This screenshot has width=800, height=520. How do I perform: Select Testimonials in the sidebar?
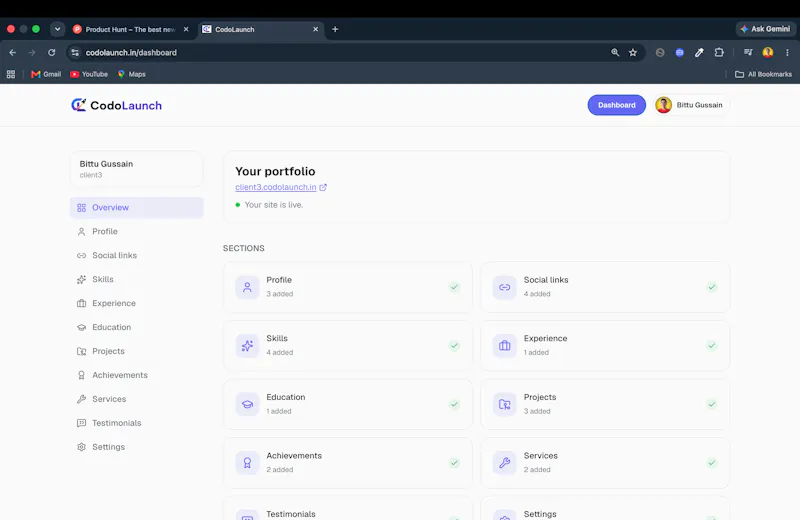pyautogui.click(x=136, y=424)
